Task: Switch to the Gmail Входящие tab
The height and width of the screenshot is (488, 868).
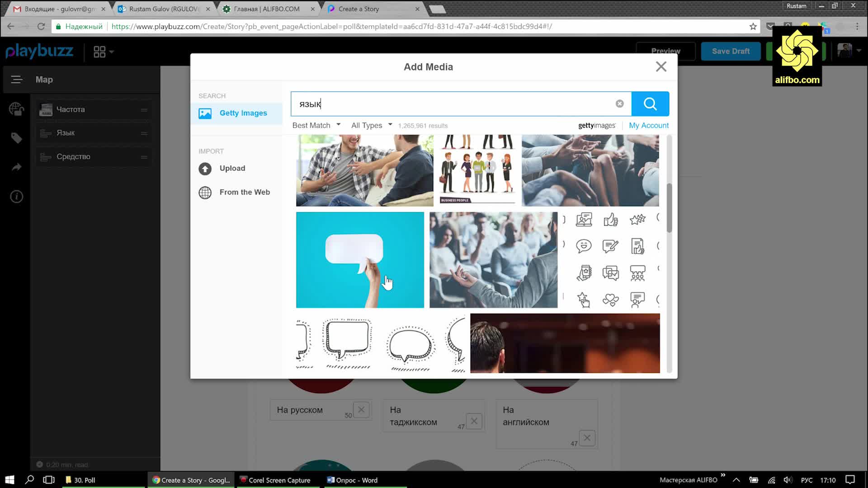Action: pyautogui.click(x=58, y=9)
